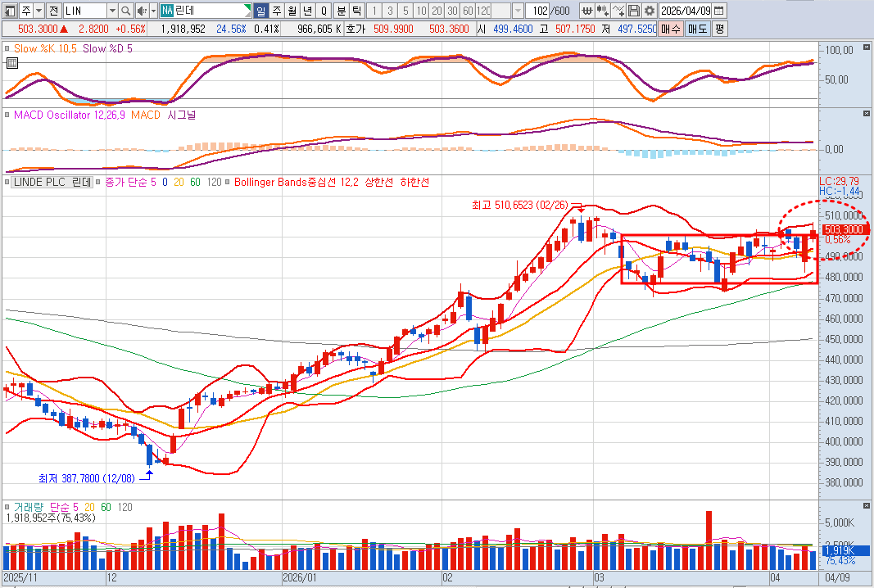Open the market type 주 dropdown arrow
Viewport: 874px width, 588px height.
coord(39,11)
